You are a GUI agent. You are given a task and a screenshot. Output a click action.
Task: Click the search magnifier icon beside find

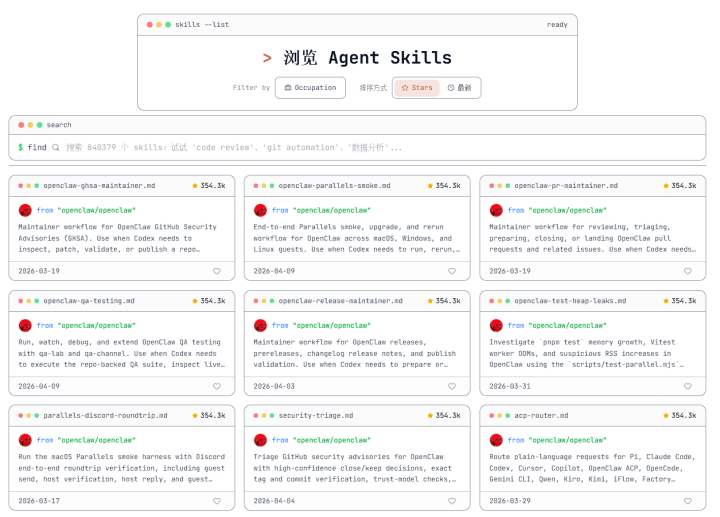pyautogui.click(x=56, y=147)
